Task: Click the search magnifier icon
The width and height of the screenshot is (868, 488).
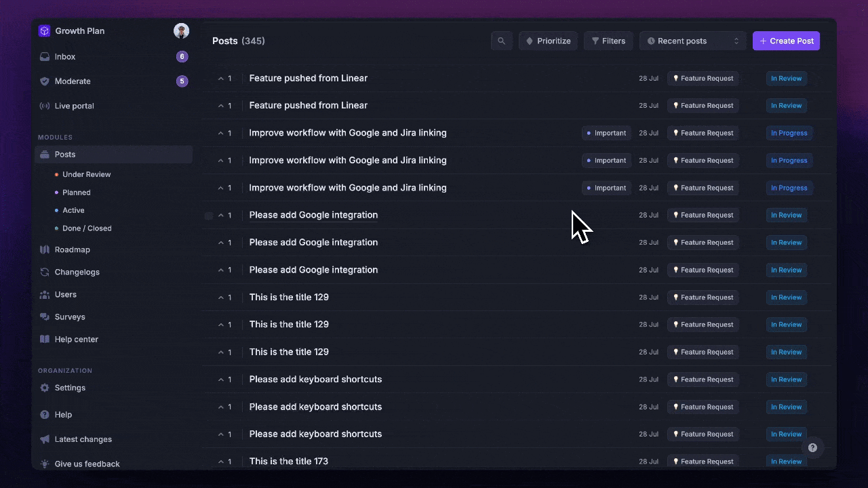Action: click(x=502, y=41)
